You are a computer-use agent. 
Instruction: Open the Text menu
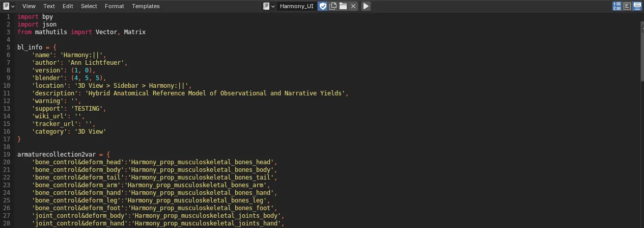tap(49, 6)
